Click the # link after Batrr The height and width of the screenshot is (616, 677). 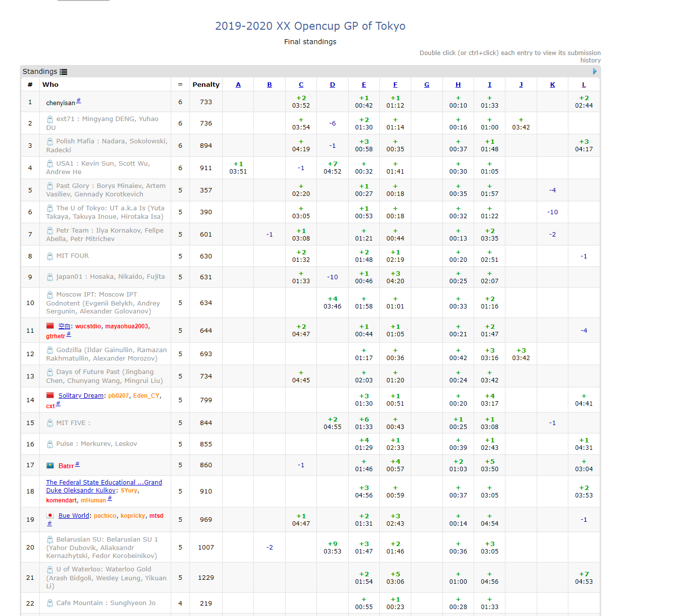[77, 464]
